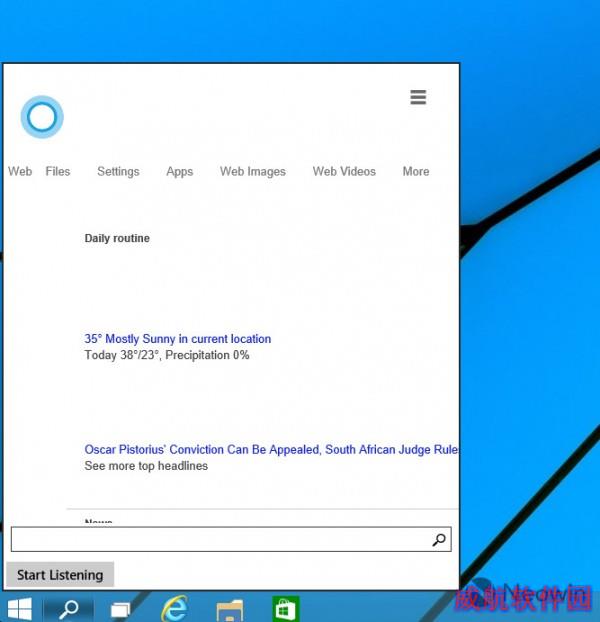The height and width of the screenshot is (622, 600).
Task: Switch to the Files tab
Action: [58, 171]
